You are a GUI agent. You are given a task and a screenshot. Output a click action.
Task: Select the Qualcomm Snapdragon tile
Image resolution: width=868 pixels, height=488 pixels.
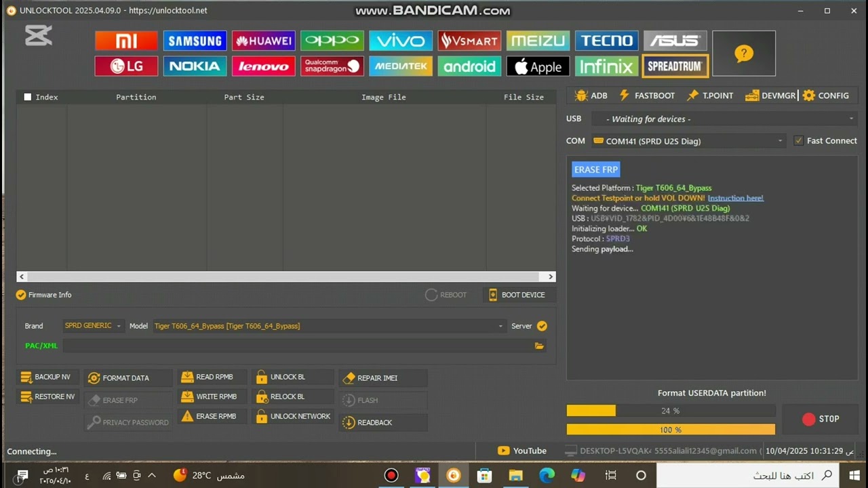pyautogui.click(x=332, y=66)
